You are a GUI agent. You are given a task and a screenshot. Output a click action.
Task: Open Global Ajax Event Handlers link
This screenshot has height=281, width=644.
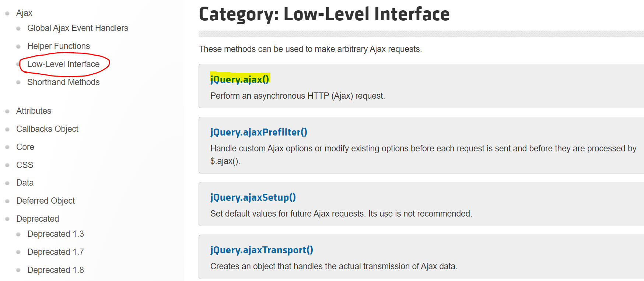click(x=78, y=28)
